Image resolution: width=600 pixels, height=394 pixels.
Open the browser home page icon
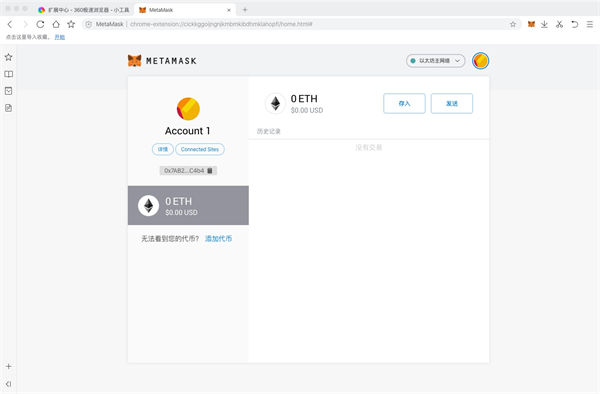56,24
